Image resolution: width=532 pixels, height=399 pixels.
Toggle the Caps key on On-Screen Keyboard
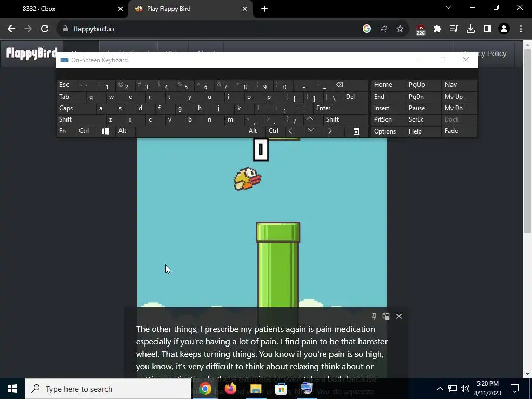click(76, 108)
